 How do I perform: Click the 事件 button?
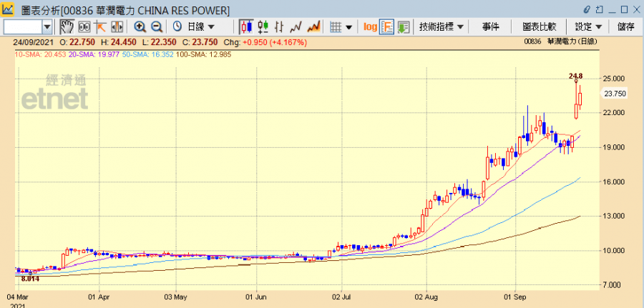pos(491,26)
